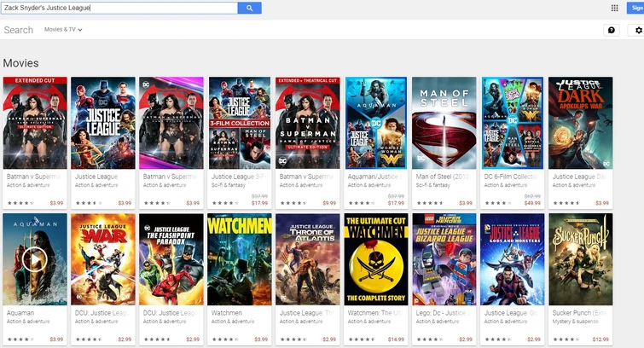Screen dimensions: 644x348
Task: Click the $14.99 Watchmen Ultimate Cut price
Action: (x=396, y=339)
